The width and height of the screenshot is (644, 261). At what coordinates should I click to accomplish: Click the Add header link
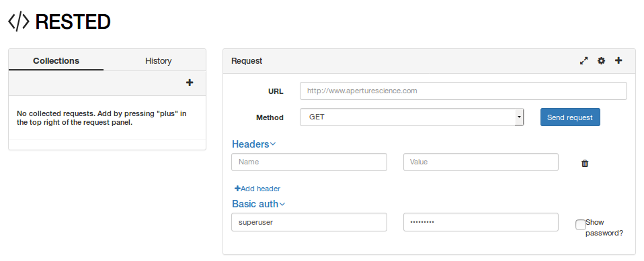click(x=257, y=189)
